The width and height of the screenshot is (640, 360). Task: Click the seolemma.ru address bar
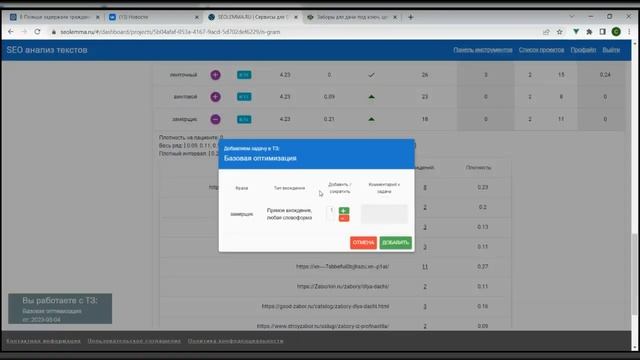point(170,32)
